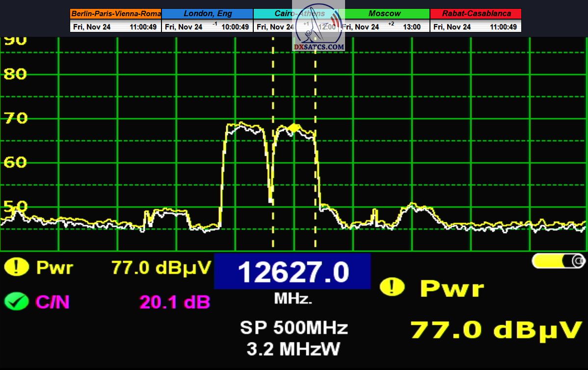588x370 pixels.
Task: Click the C/N 20.1 dB reading
Action: tap(174, 302)
